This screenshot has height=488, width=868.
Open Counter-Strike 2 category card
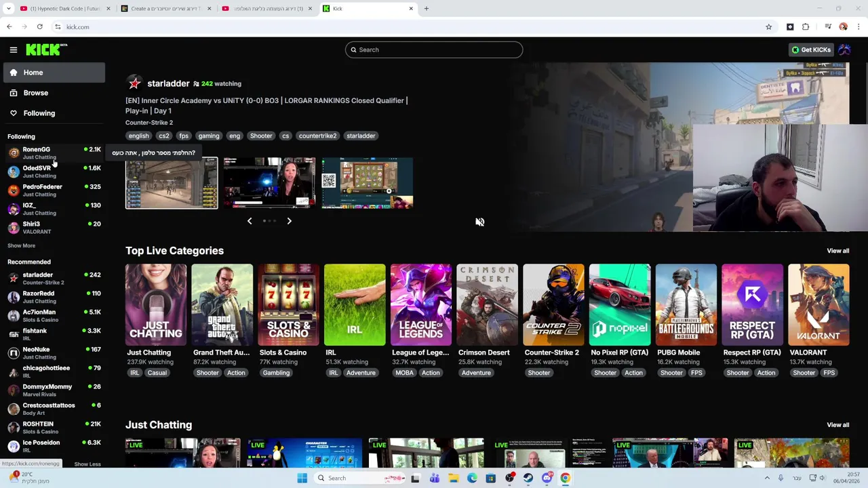(553, 305)
